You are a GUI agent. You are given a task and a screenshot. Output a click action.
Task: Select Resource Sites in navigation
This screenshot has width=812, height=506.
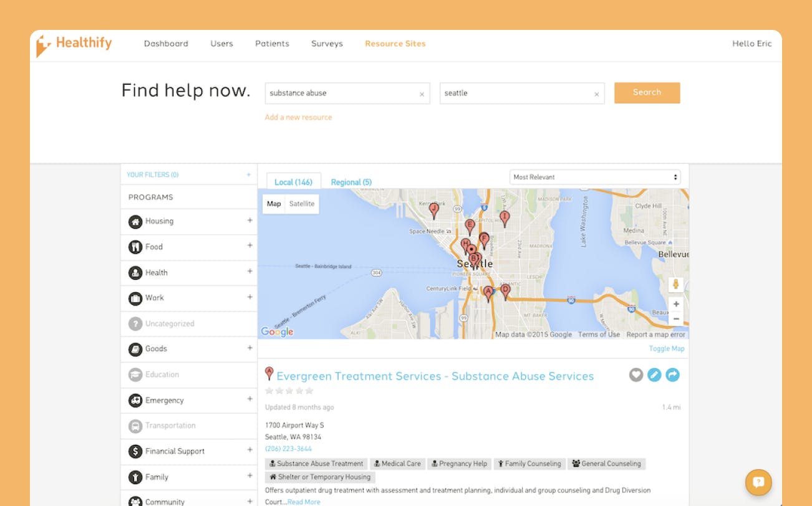pyautogui.click(x=395, y=44)
